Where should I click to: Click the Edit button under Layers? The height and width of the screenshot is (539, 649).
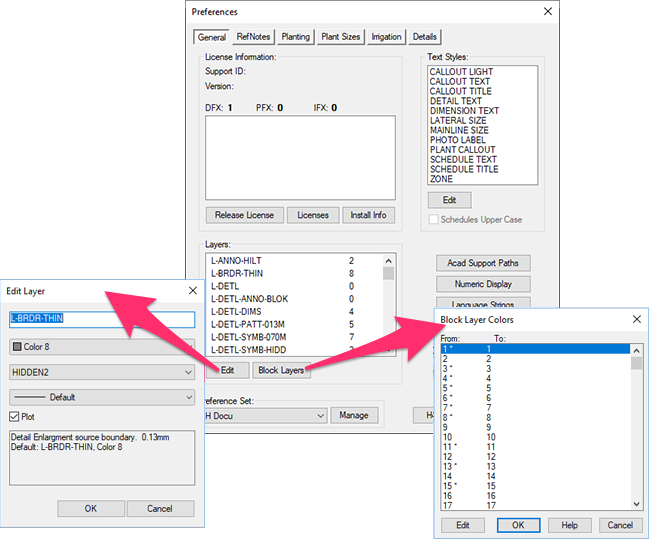click(x=228, y=370)
